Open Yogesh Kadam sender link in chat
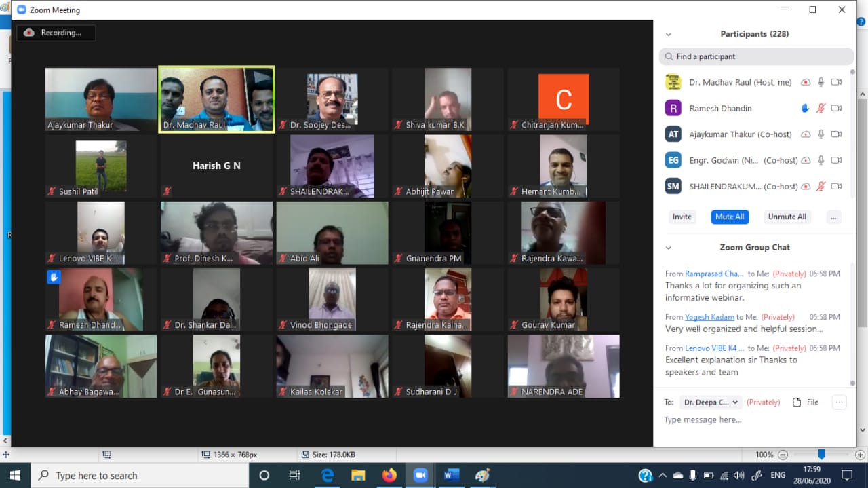Screen dimensions: 868x488 pos(709,317)
